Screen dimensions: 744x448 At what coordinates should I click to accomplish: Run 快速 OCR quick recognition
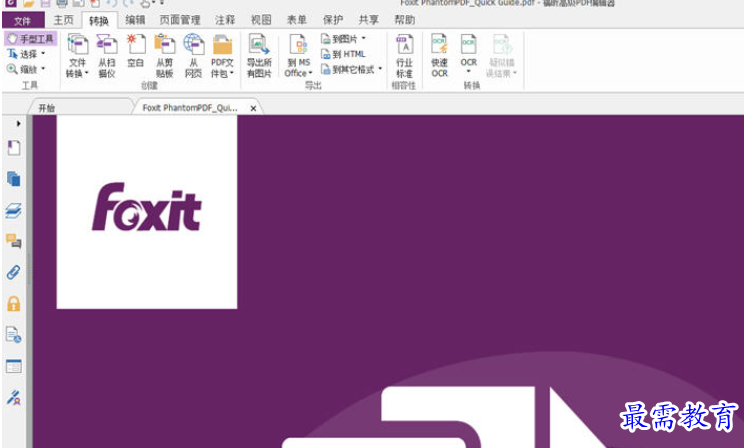[x=439, y=56]
